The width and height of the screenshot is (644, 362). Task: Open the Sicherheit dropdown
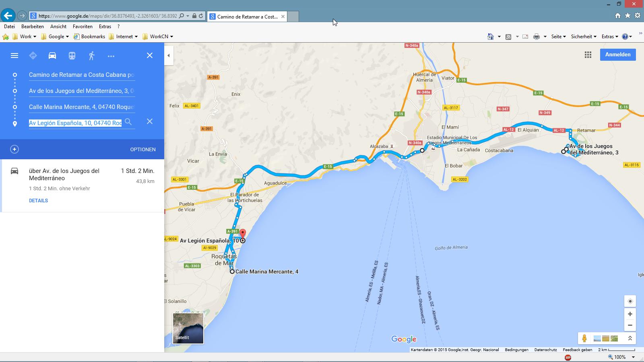(x=584, y=37)
